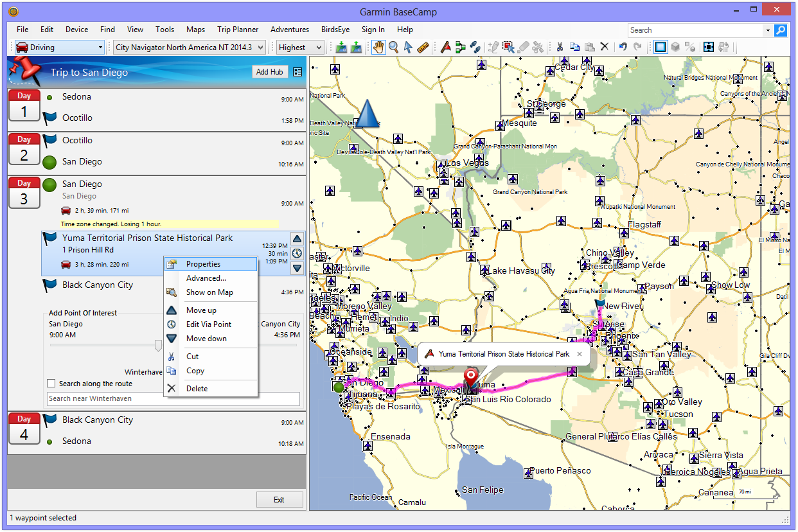This screenshot has height=532, width=798.
Task: Click trip view options icon beside Add Hub
Action: 297,72
